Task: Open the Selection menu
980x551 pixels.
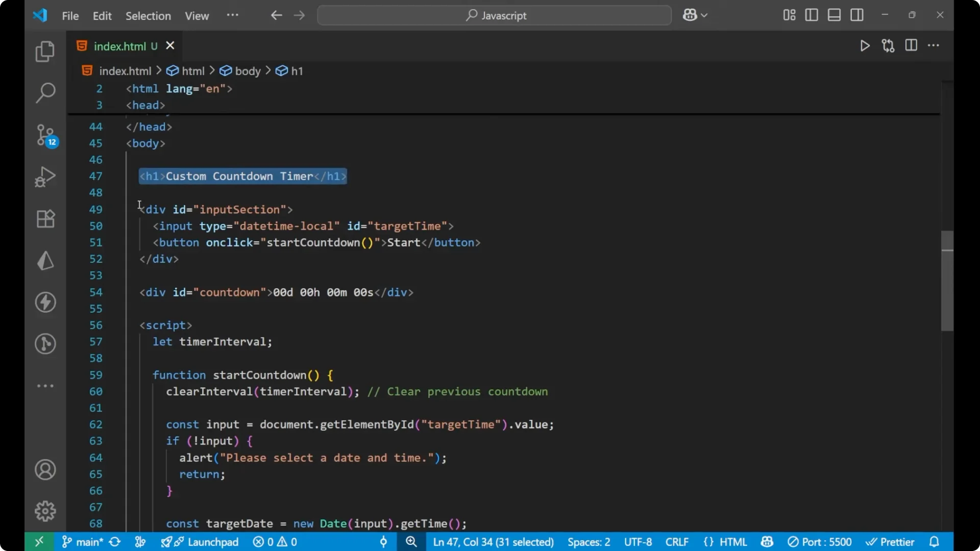Action: 148,16
